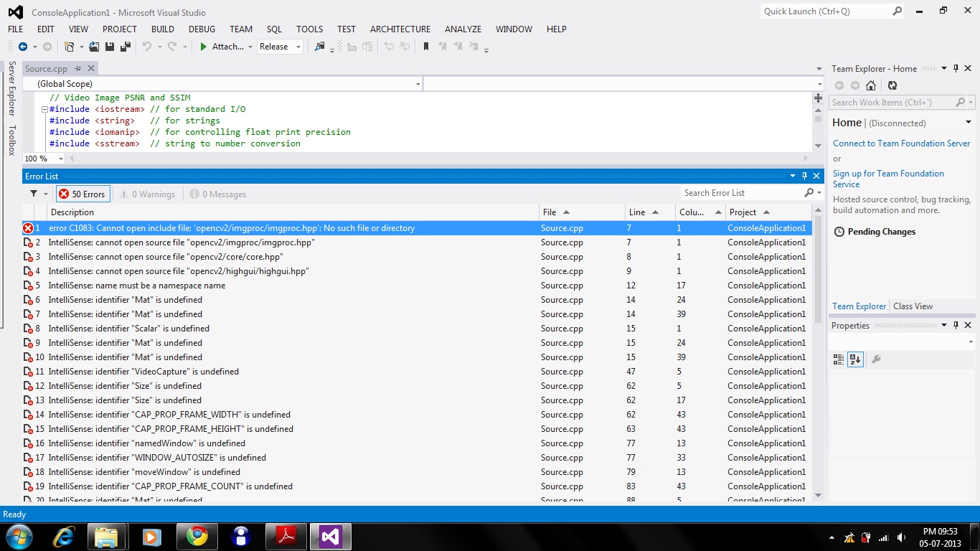
Task: Click the Save All toolbar icon
Action: click(125, 47)
